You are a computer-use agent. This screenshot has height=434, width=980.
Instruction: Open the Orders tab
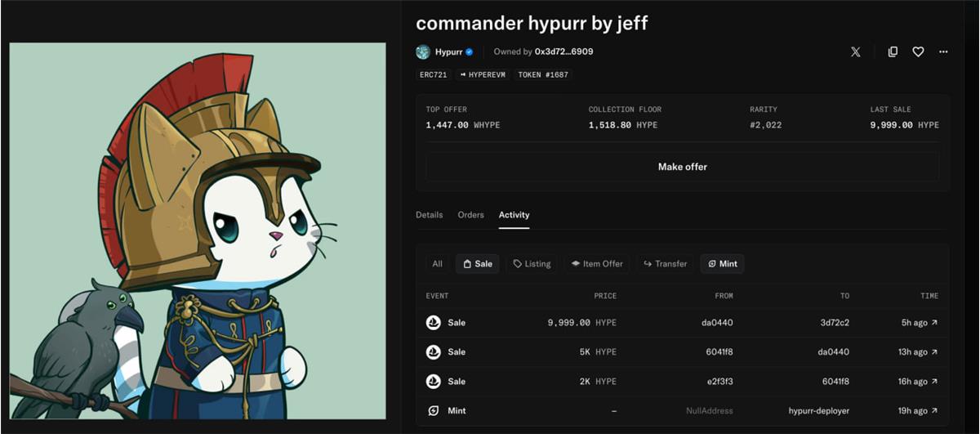pos(470,215)
